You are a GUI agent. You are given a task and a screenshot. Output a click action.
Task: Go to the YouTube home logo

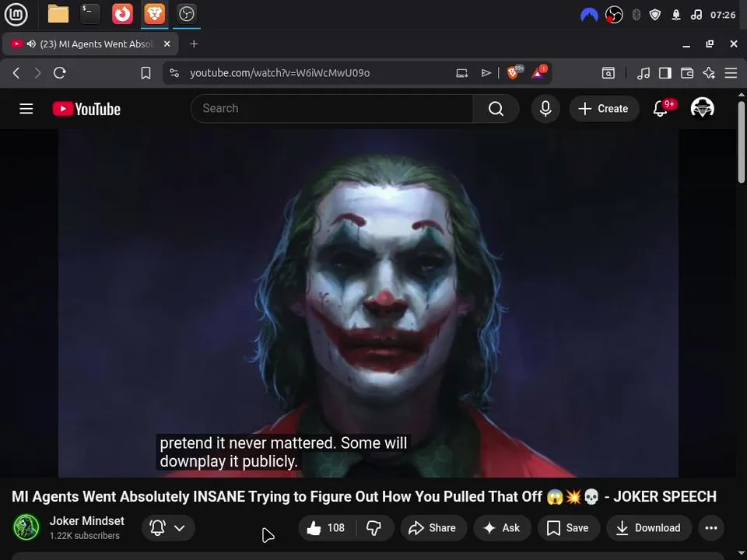click(86, 109)
